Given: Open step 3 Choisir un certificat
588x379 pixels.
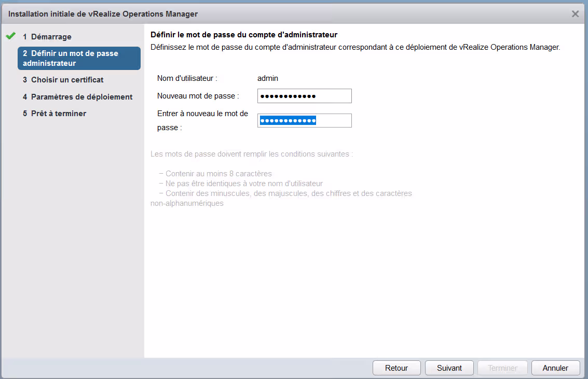Looking at the screenshot, I should [67, 80].
